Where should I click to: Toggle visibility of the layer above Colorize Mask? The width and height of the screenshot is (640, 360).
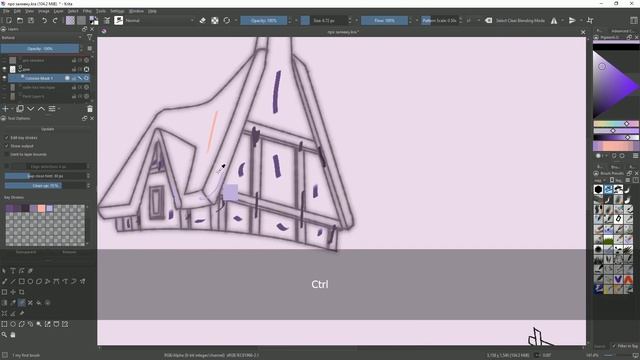point(4,69)
